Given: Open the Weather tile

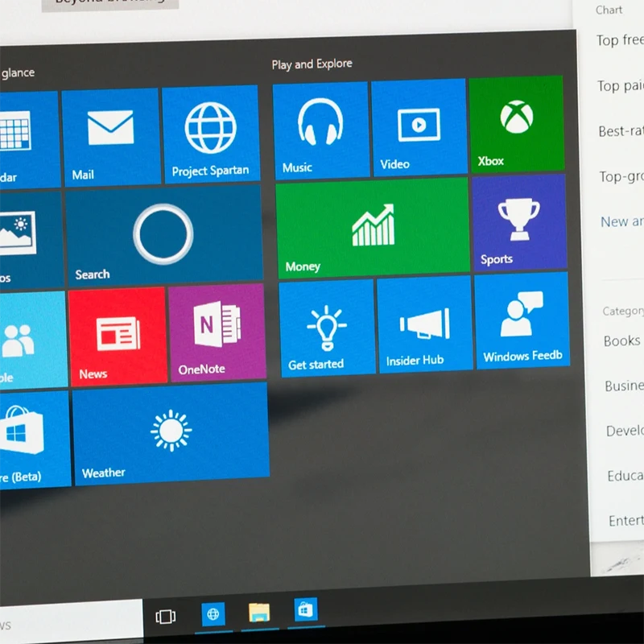Looking at the screenshot, I should pos(171,435).
